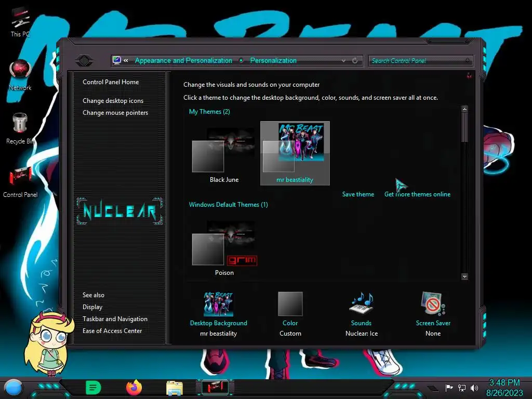Go to Appearance and Personalization breadcrumb
This screenshot has width=532, height=399.
click(183, 60)
